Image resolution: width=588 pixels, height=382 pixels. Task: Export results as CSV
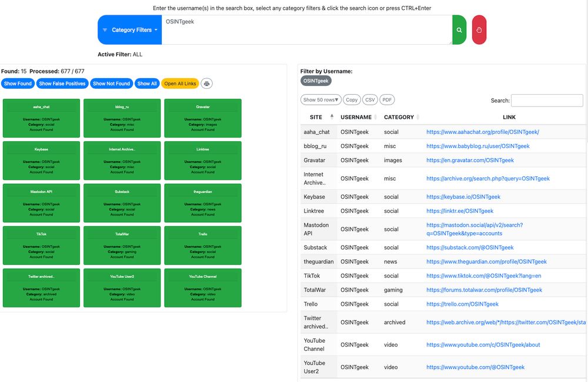click(x=370, y=100)
